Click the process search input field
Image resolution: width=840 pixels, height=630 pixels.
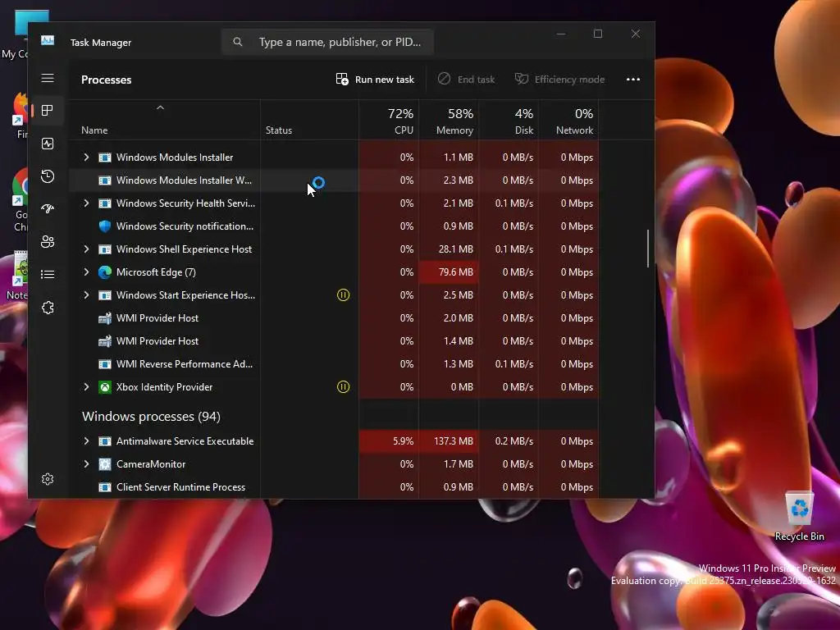(328, 42)
